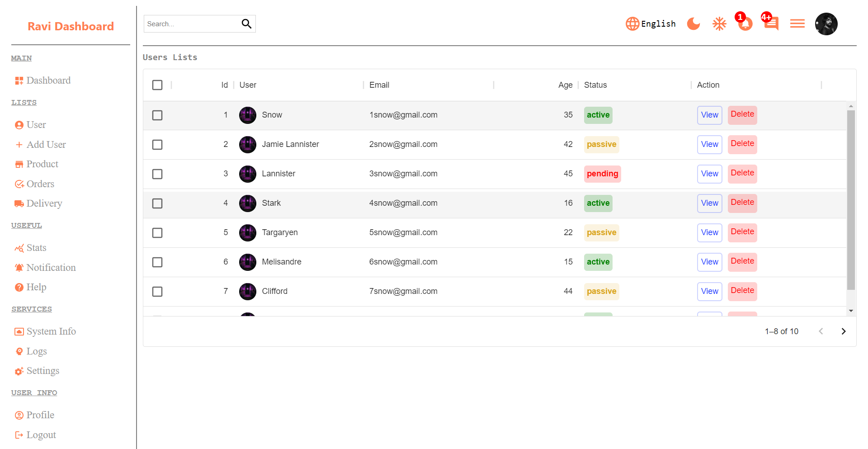Check the checkbox next to Snow
This screenshot has height=449, width=868.
pyautogui.click(x=157, y=115)
